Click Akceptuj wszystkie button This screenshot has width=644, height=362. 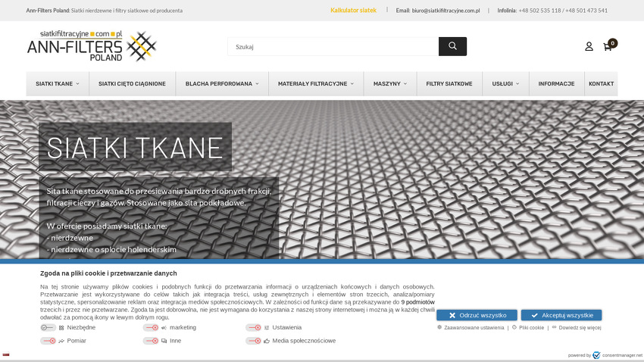click(561, 315)
